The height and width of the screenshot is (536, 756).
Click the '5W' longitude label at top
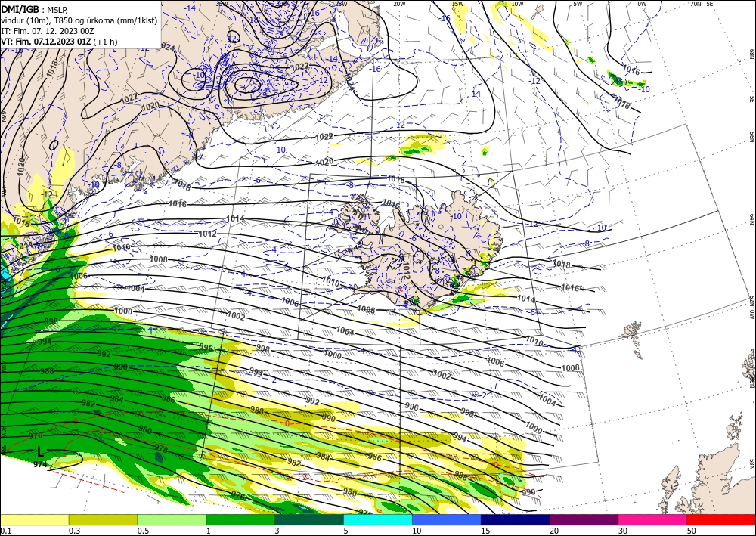(578, 4)
